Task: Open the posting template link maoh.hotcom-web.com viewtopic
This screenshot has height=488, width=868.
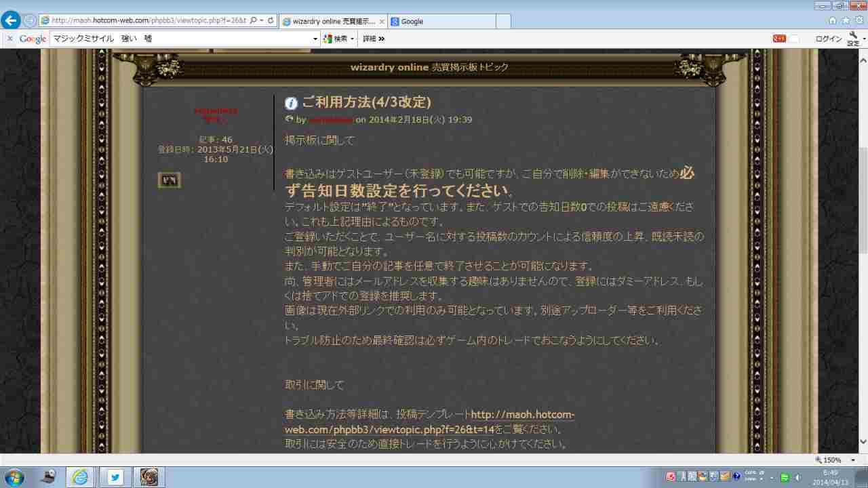Action: point(430,422)
